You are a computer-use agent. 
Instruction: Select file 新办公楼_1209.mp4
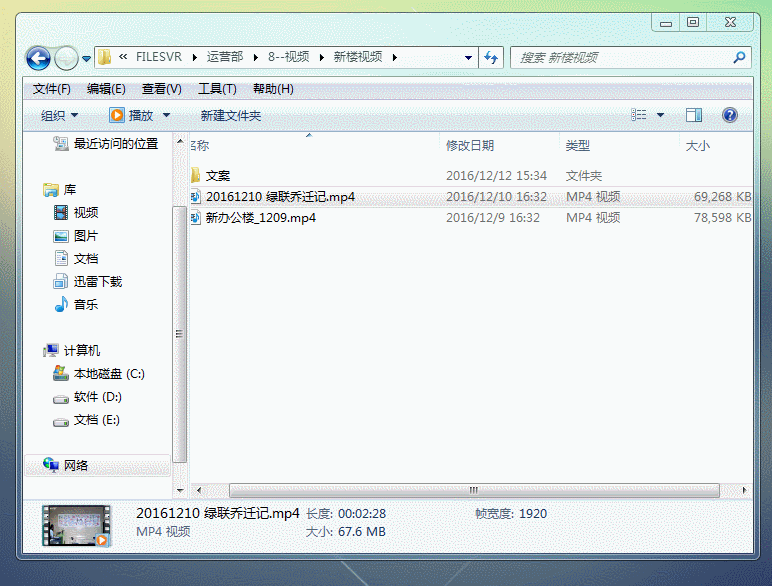(261, 218)
